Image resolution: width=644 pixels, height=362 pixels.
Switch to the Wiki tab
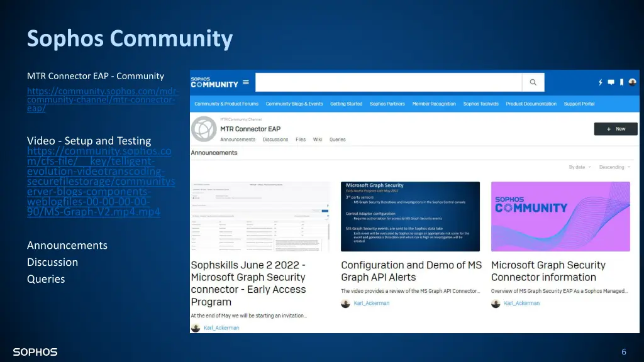click(318, 140)
